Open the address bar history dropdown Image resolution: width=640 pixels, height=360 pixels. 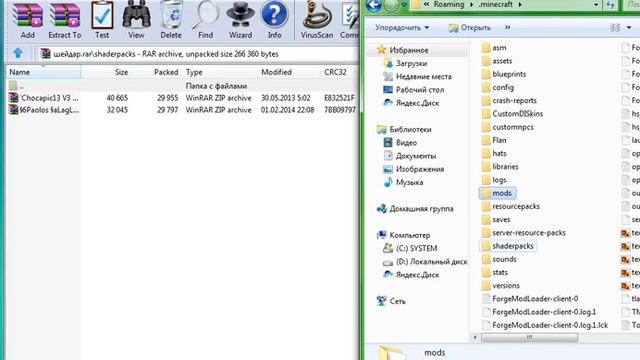click(596, 5)
